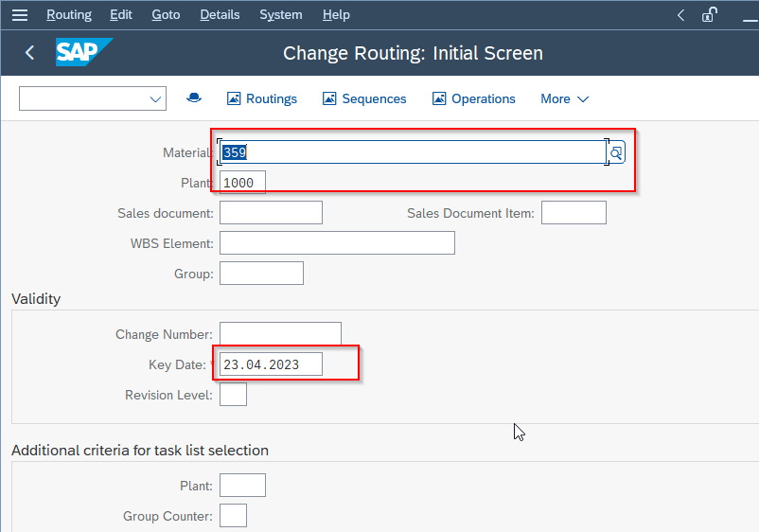Open the Goto menu
The width and height of the screenshot is (759, 532).
click(x=166, y=15)
